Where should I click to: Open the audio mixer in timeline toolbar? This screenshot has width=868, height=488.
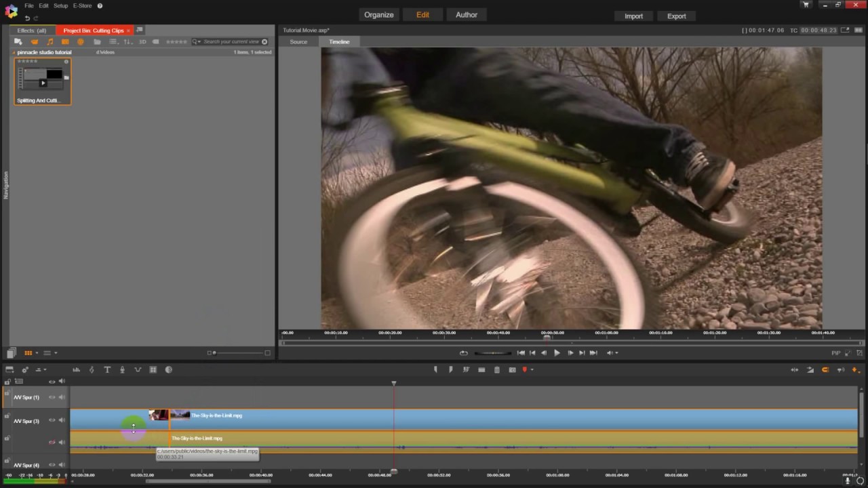[x=76, y=369]
